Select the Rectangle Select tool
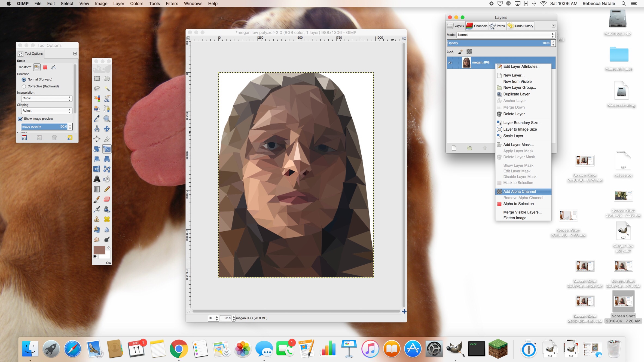The image size is (644, 362). 97,79
